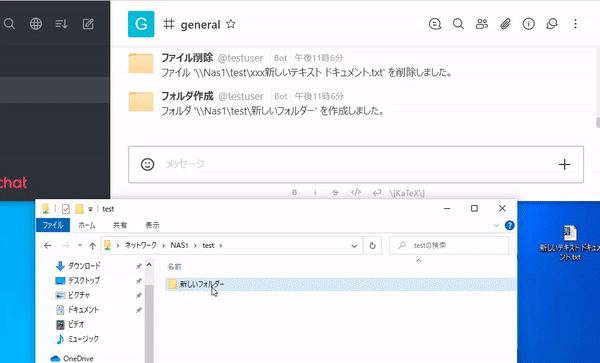Click NAS1 in the address breadcrumb
Viewport: 600px width, 363px height.
coord(179,246)
